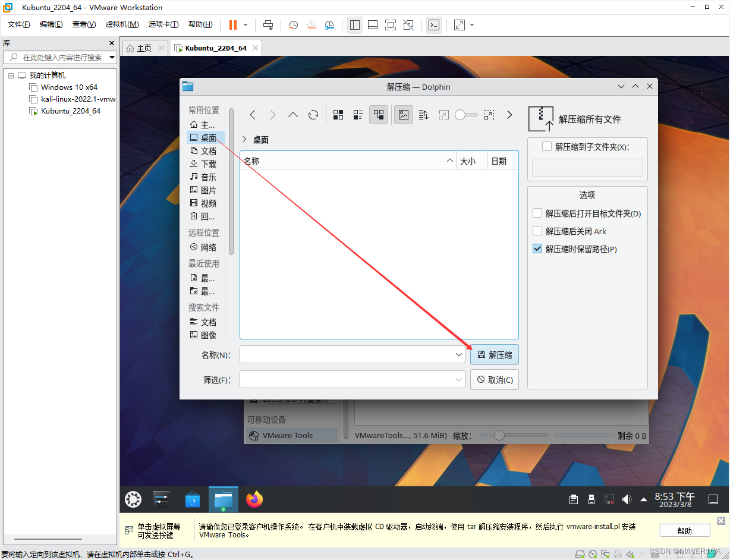
Task: Launch Firefox from the Kubuntu taskbar
Action: (254, 499)
